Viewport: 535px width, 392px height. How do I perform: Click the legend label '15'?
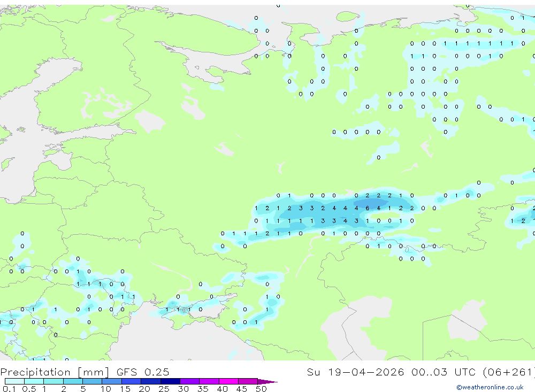[x=125, y=389]
